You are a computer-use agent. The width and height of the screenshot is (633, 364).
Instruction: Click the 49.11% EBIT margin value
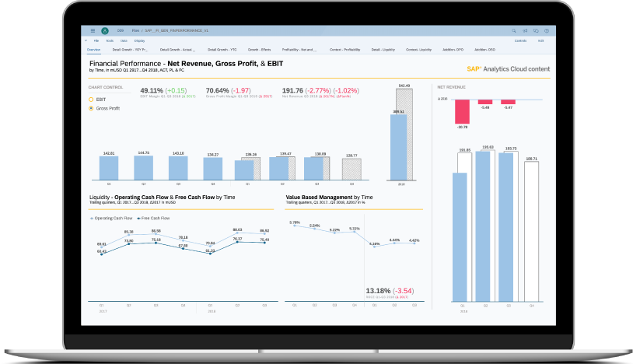pos(152,91)
